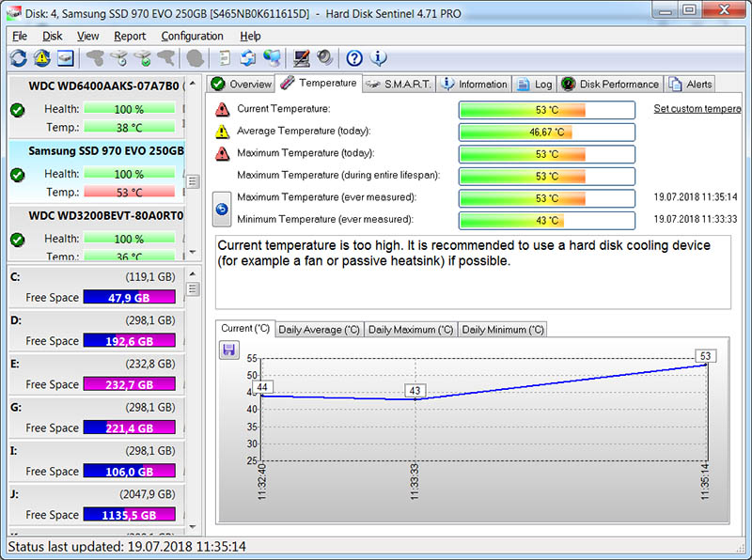Click the disk test with clock icon
Viewport: 752px width, 560px height.
point(119,58)
